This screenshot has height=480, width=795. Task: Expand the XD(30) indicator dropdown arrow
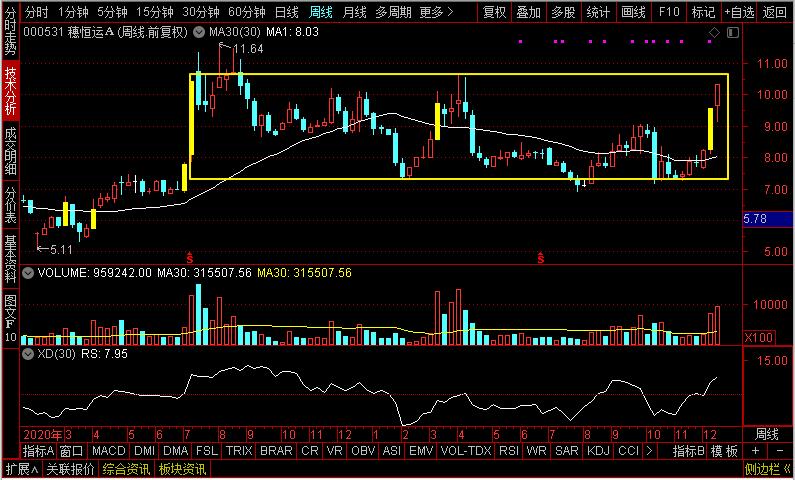[28, 354]
